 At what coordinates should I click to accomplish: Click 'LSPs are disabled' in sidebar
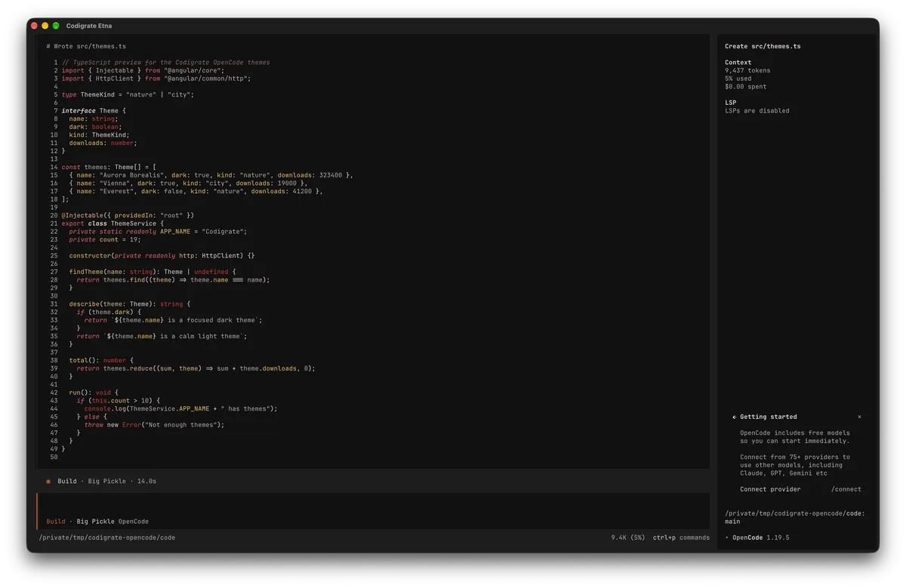tap(757, 111)
